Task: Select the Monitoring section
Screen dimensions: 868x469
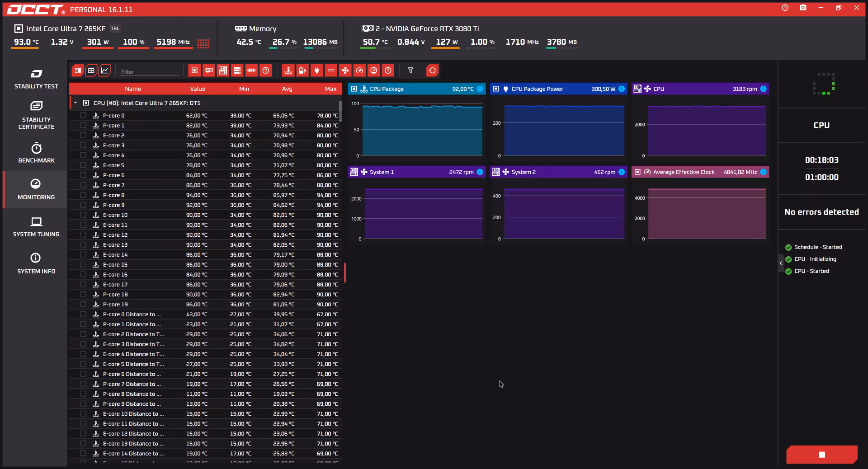Action: click(36, 190)
